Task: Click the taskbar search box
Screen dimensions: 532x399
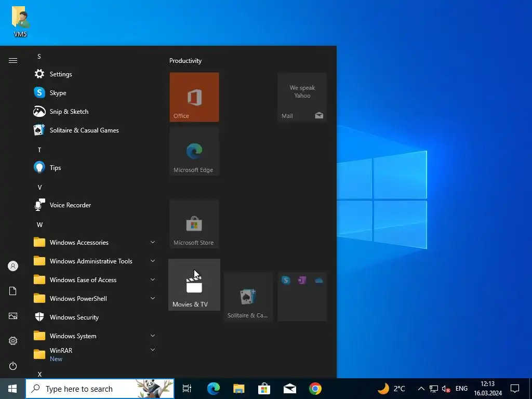Action: coord(100,389)
